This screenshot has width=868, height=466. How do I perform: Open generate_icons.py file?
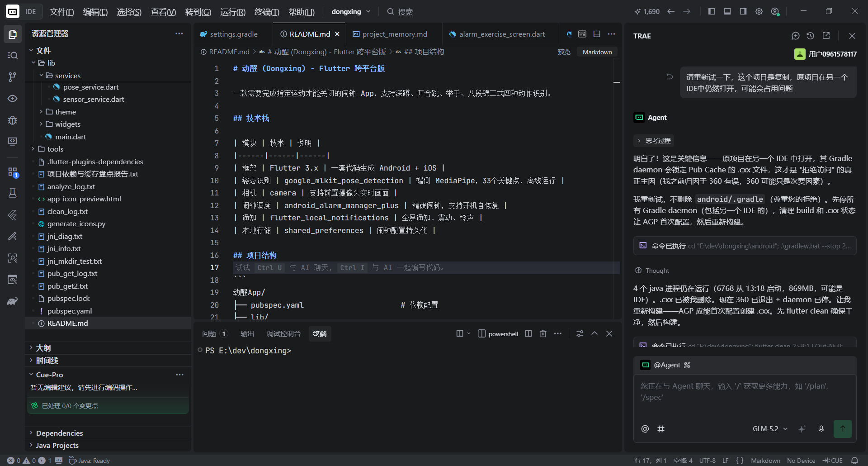pyautogui.click(x=76, y=223)
